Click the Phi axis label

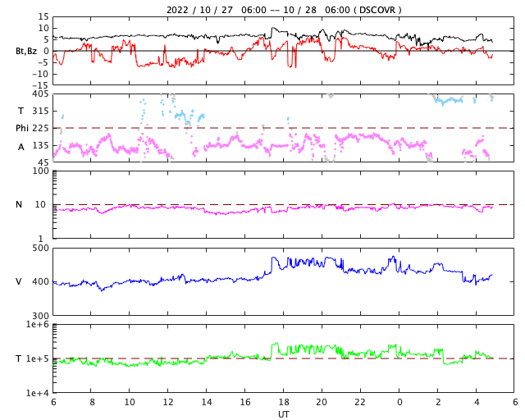[x=22, y=128]
